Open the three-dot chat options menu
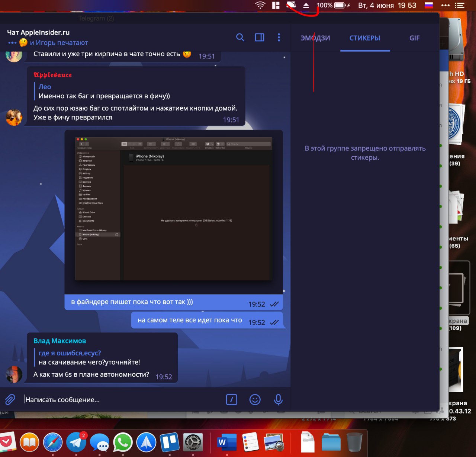 (279, 37)
